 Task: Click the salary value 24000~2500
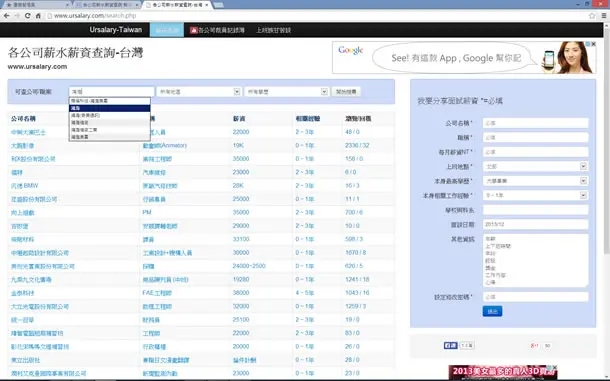click(249, 266)
